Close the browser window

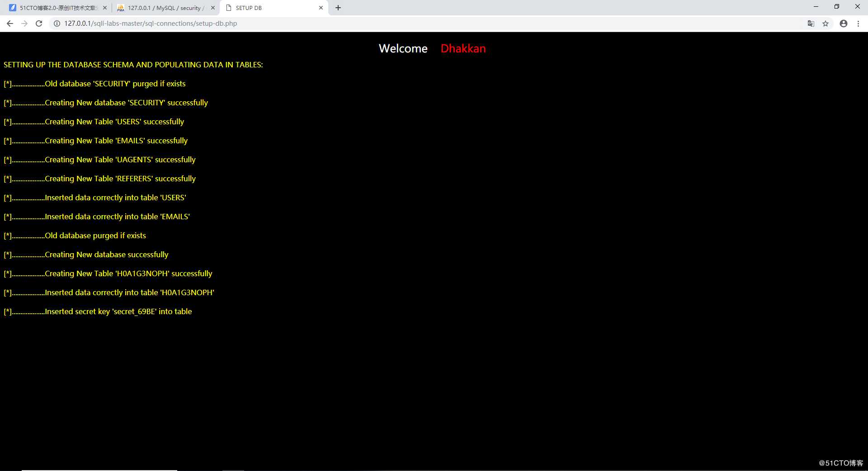[858, 7]
